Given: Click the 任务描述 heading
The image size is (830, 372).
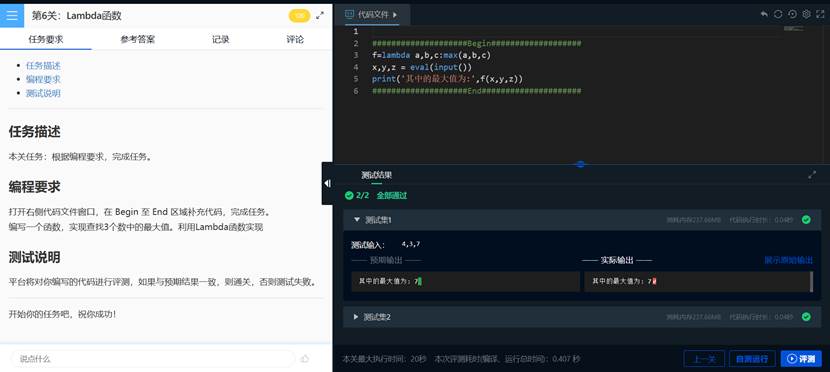Looking at the screenshot, I should (34, 132).
